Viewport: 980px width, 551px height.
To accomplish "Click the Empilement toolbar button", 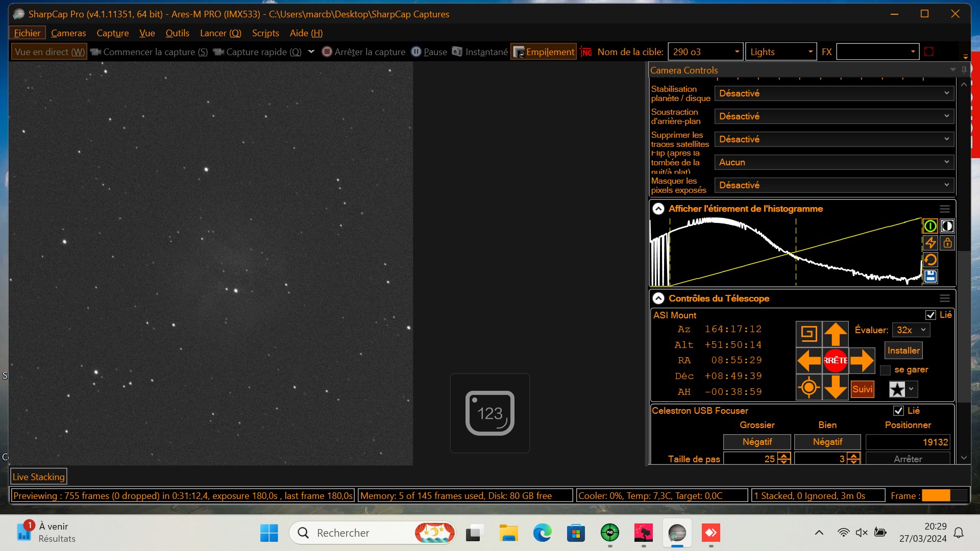I will tap(544, 52).
